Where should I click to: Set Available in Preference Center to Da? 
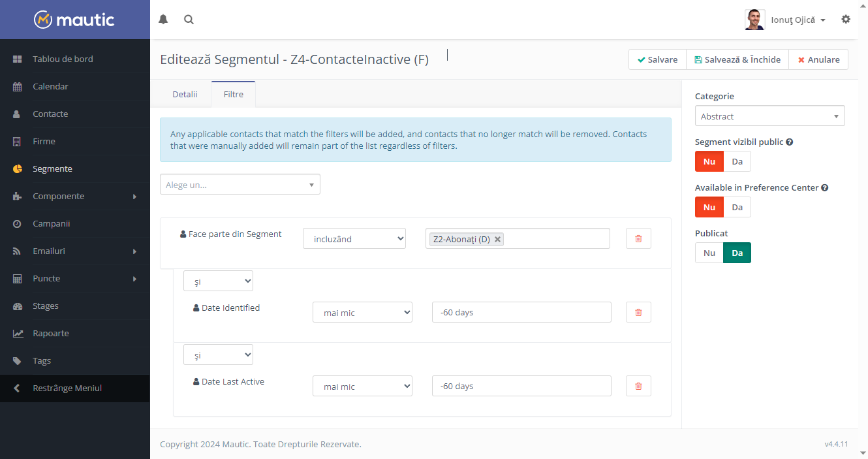click(x=737, y=207)
